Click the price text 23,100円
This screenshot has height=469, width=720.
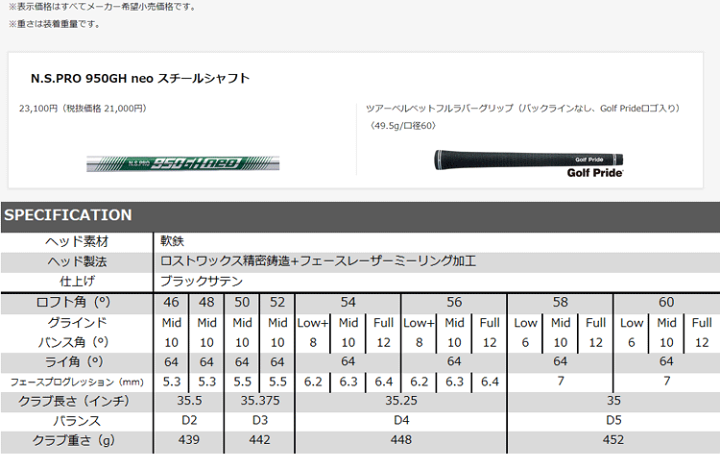pos(38,108)
